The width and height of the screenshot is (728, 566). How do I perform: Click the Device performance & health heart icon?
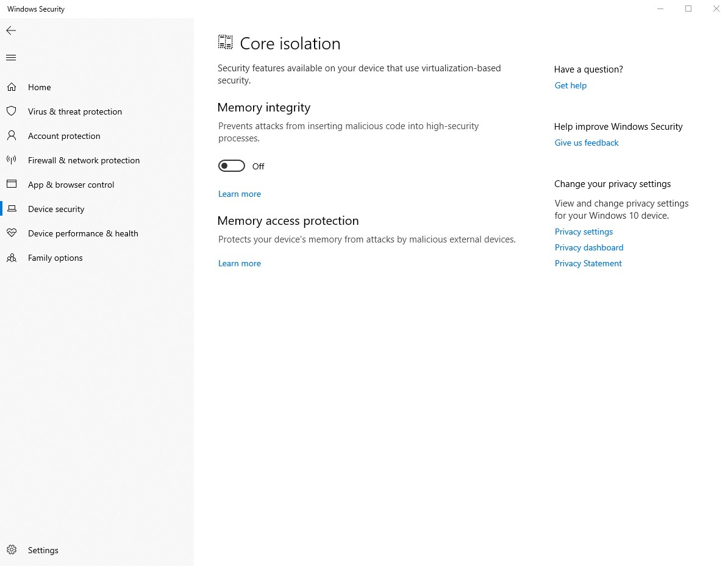pyautogui.click(x=12, y=233)
